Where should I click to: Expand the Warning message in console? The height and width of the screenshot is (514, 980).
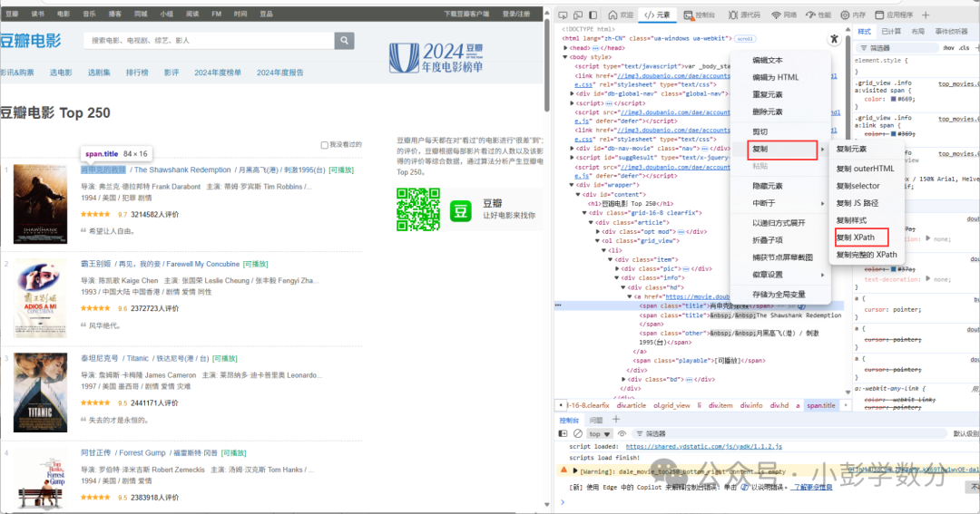(575, 470)
